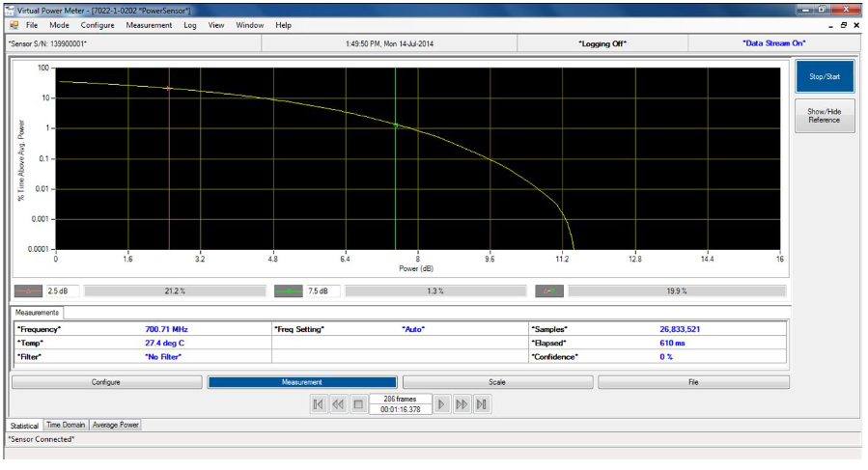Click the 26,833,521 samples value
Viewport: 868px width, 470px height.
click(680, 329)
